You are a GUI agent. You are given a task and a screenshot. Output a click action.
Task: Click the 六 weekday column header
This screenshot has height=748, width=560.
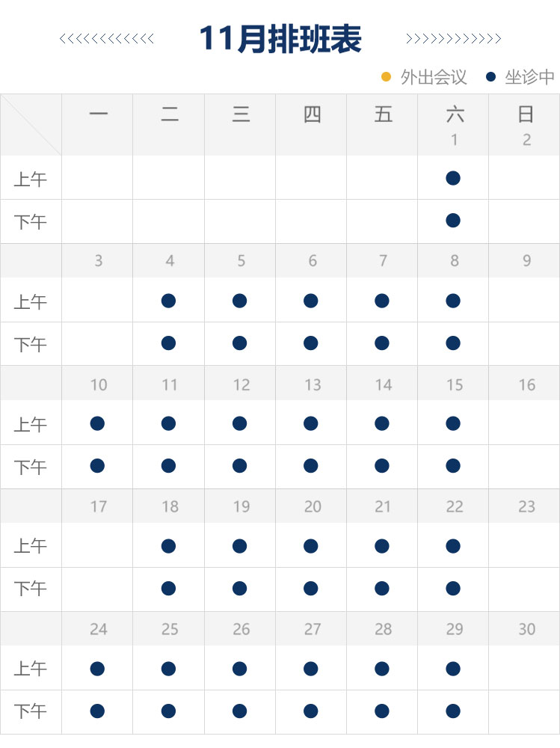click(x=454, y=114)
